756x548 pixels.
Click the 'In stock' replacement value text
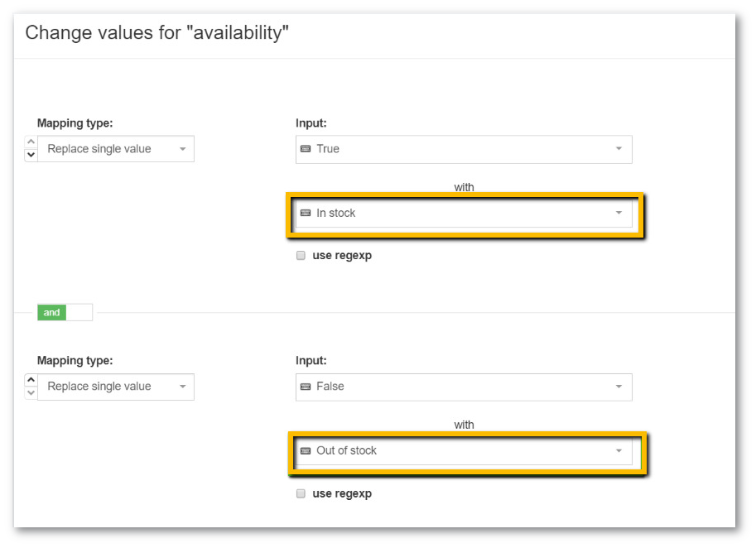coord(336,214)
